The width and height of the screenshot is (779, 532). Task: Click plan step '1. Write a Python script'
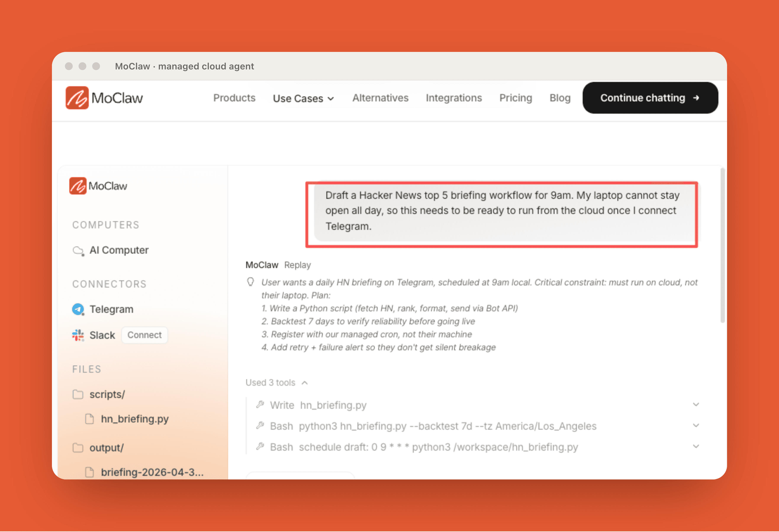click(389, 308)
